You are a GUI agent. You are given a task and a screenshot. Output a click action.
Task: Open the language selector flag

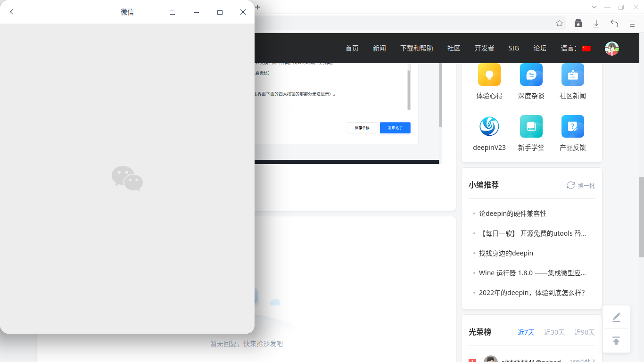[586, 48]
